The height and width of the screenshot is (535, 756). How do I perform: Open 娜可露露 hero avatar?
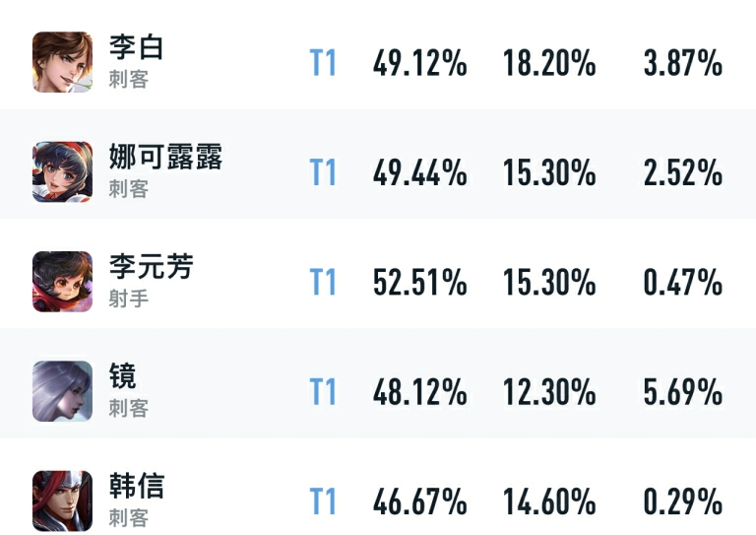pyautogui.click(x=62, y=171)
